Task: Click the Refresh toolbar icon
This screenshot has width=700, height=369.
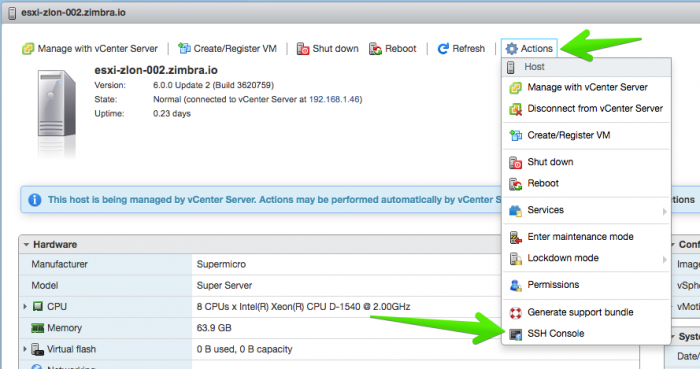Action: [x=443, y=49]
